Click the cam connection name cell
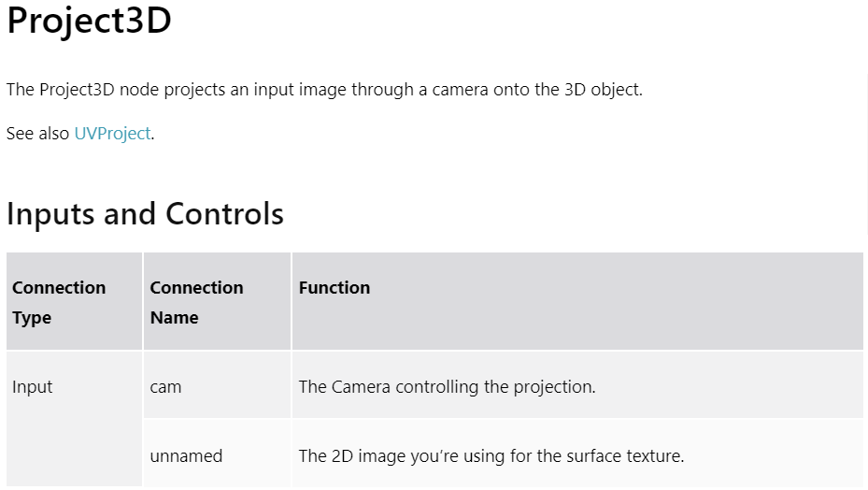Image resolution: width=868 pixels, height=490 pixels. (x=217, y=384)
